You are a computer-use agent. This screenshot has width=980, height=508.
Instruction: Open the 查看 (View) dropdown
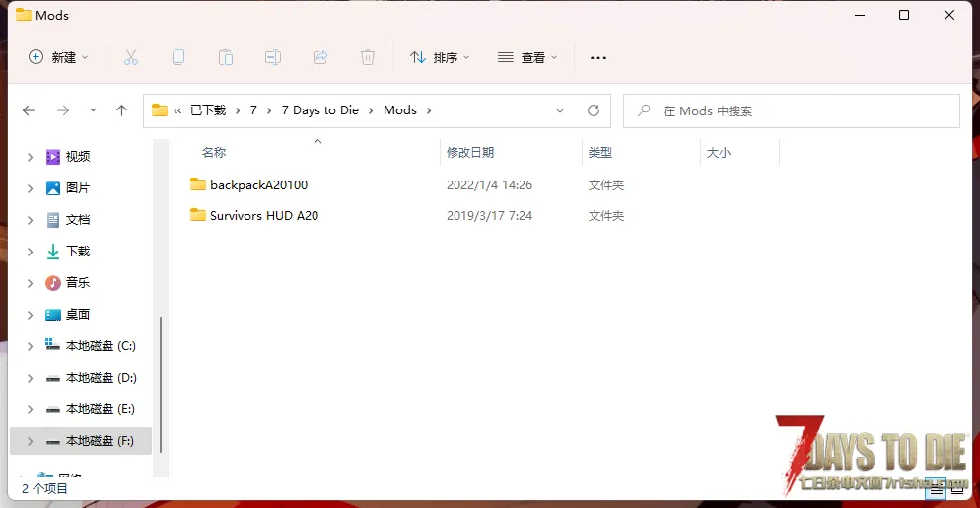click(x=527, y=57)
